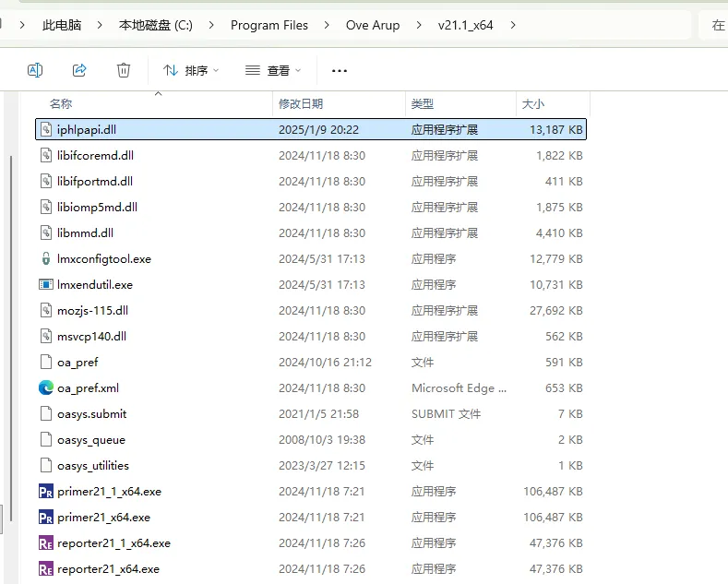Select file name libiomp5md.dll
The height and width of the screenshot is (584, 728).
(x=97, y=208)
